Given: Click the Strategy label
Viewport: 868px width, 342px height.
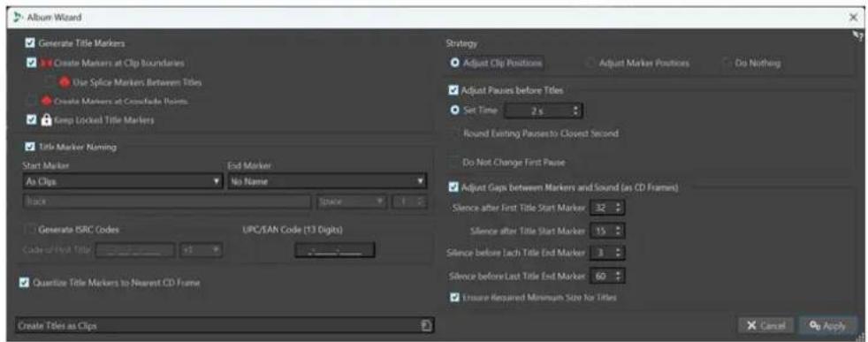Looking at the screenshot, I should point(461,43).
